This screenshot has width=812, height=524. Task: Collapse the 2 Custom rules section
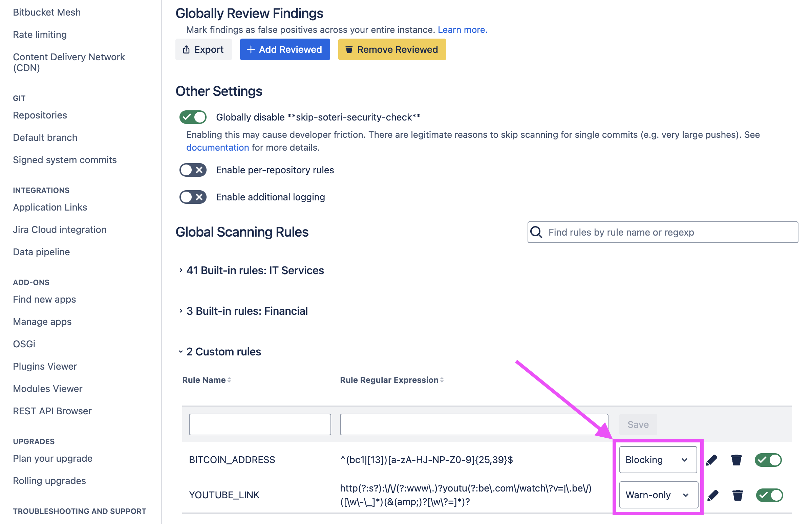223,352
